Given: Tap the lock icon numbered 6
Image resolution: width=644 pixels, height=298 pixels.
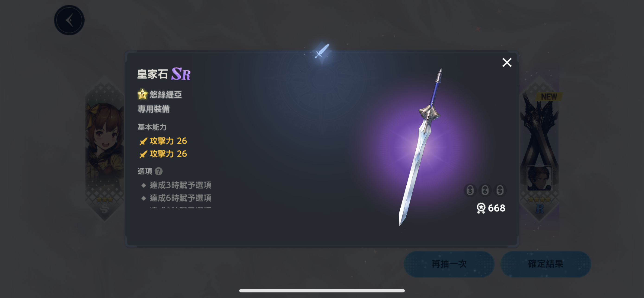Looking at the screenshot, I should tap(485, 191).
